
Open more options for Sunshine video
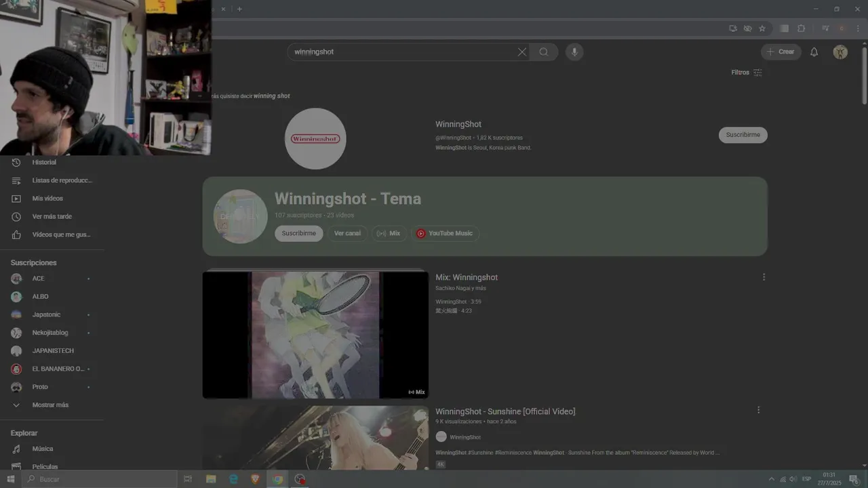758,410
